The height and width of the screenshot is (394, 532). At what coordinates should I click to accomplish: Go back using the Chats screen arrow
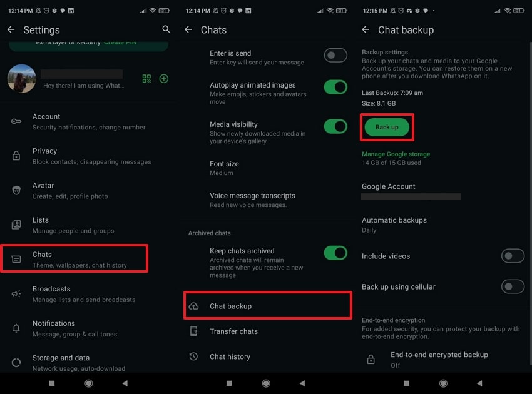click(x=188, y=30)
